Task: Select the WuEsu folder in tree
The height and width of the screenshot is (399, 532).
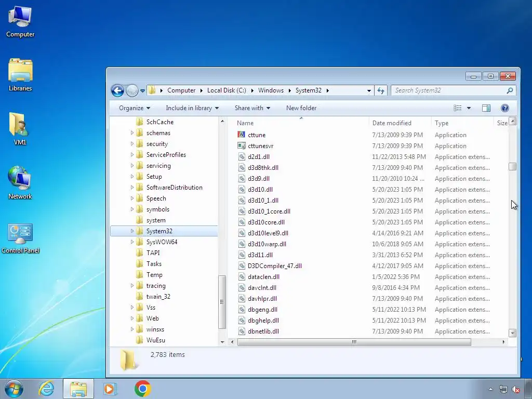Action: tap(156, 340)
